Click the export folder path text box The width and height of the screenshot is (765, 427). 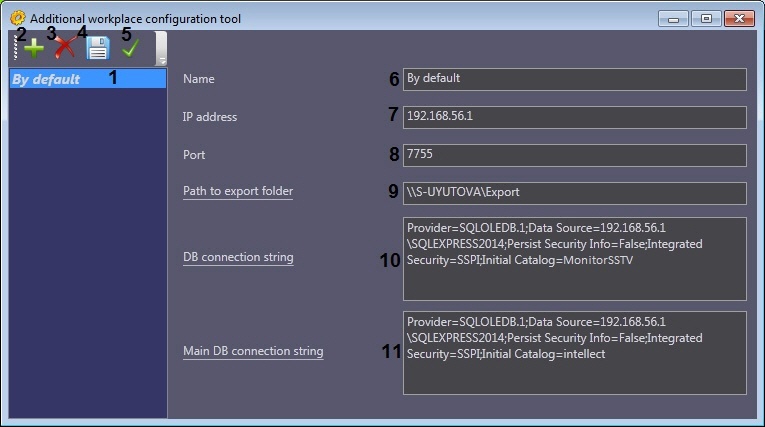pos(574,193)
